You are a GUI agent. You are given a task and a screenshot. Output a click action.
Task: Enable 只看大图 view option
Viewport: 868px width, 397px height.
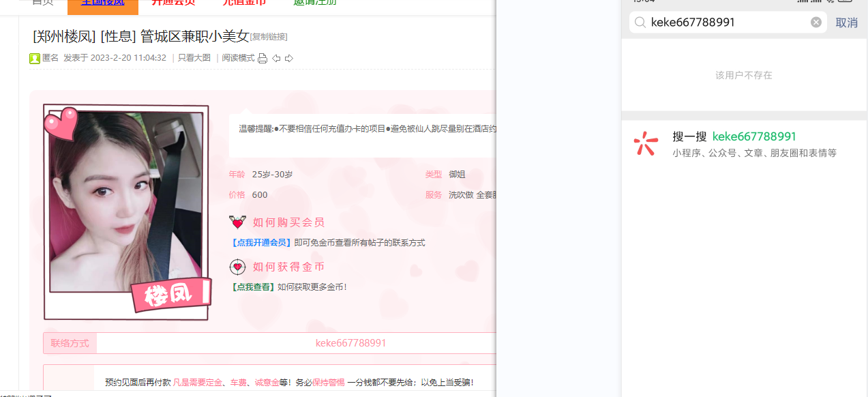[x=194, y=58]
